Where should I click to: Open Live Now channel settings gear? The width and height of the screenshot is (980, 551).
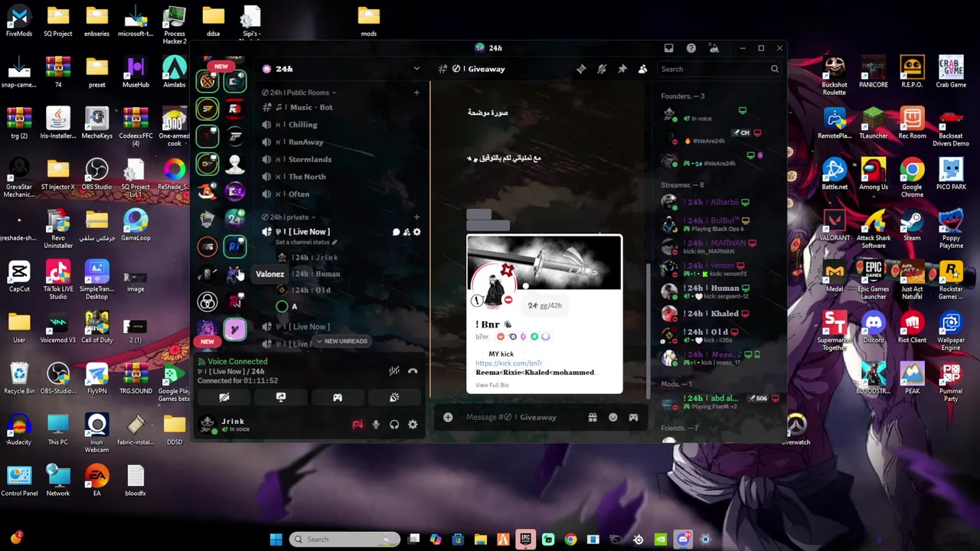416,232
